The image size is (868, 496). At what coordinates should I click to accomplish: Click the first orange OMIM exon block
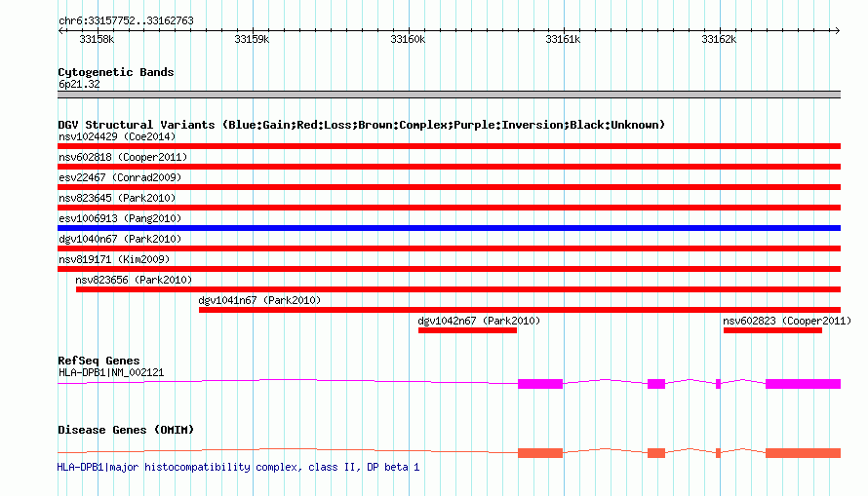click(540, 453)
